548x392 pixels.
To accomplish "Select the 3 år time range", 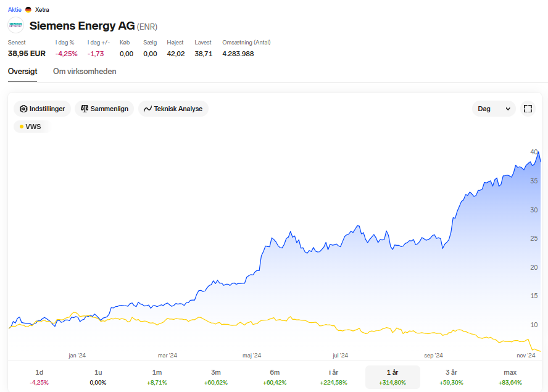I will pyautogui.click(x=452, y=377).
